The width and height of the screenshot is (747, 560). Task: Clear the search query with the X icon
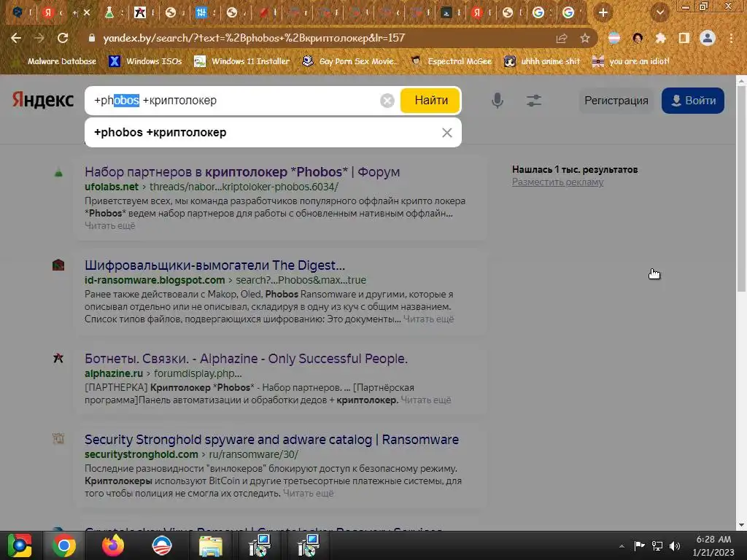tap(387, 101)
